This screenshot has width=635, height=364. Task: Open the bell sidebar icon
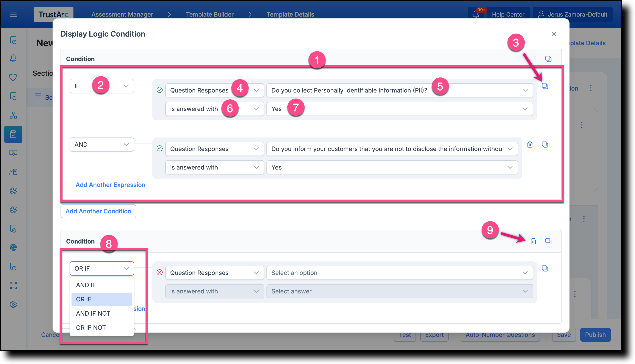(13, 58)
